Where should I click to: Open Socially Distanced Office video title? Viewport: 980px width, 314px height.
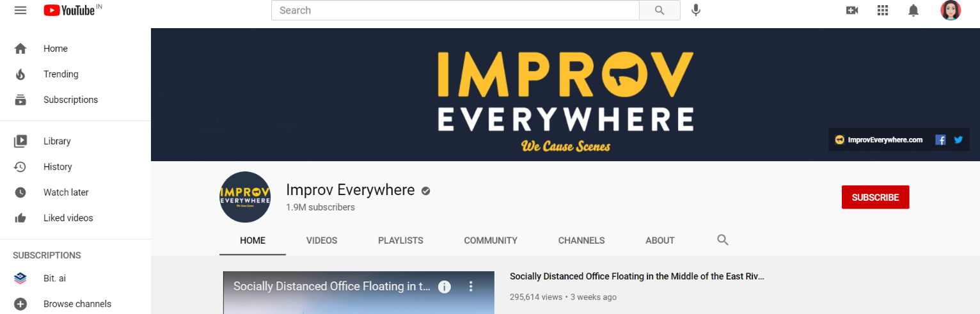637,276
